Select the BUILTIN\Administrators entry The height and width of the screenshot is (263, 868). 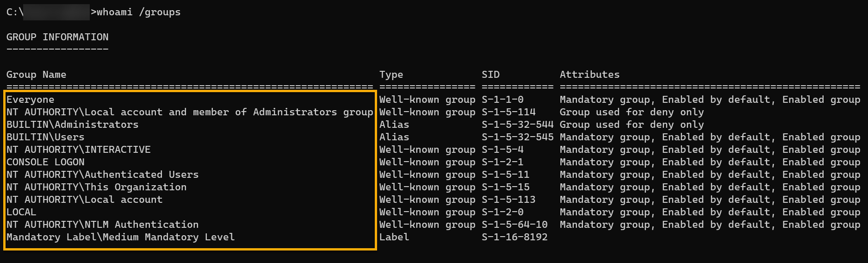click(x=72, y=125)
